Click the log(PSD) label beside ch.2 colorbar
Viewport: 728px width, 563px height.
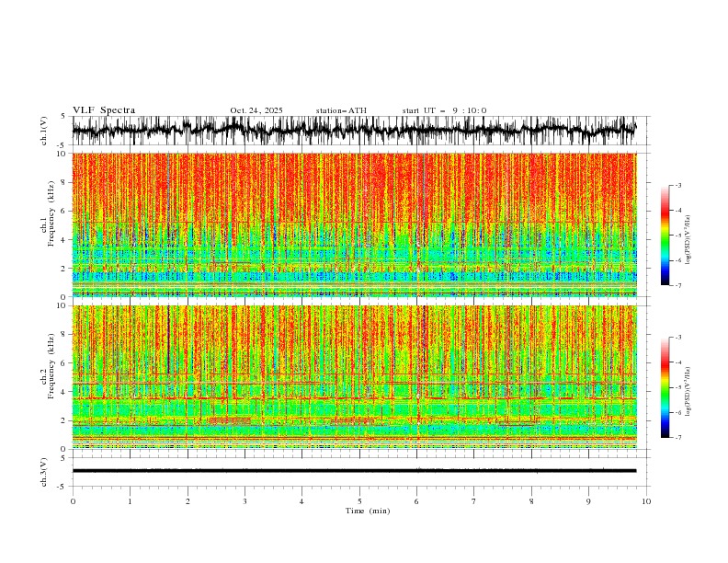point(689,392)
